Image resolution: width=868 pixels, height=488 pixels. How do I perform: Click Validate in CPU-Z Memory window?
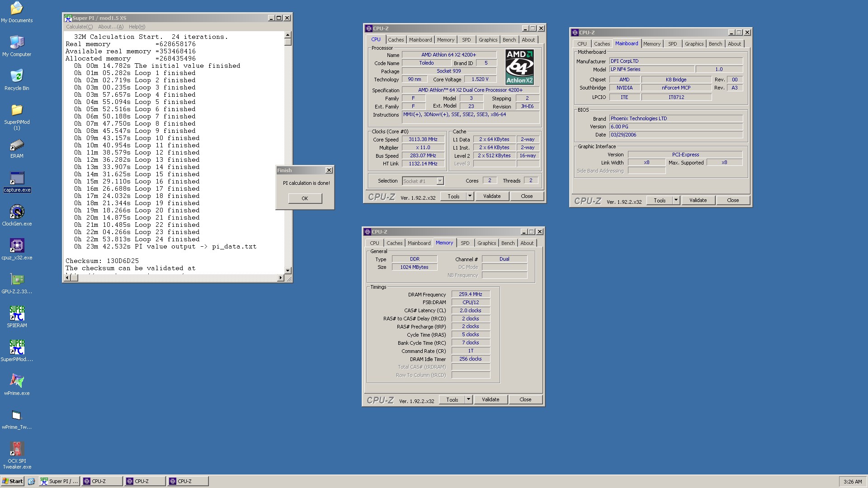[491, 399]
